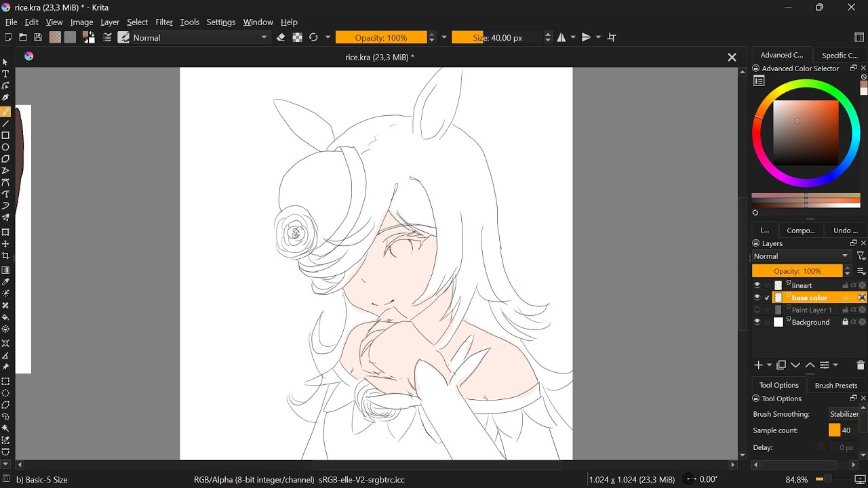Switch to the Undo History tab
Screen dimensions: 868x488
click(x=846, y=230)
